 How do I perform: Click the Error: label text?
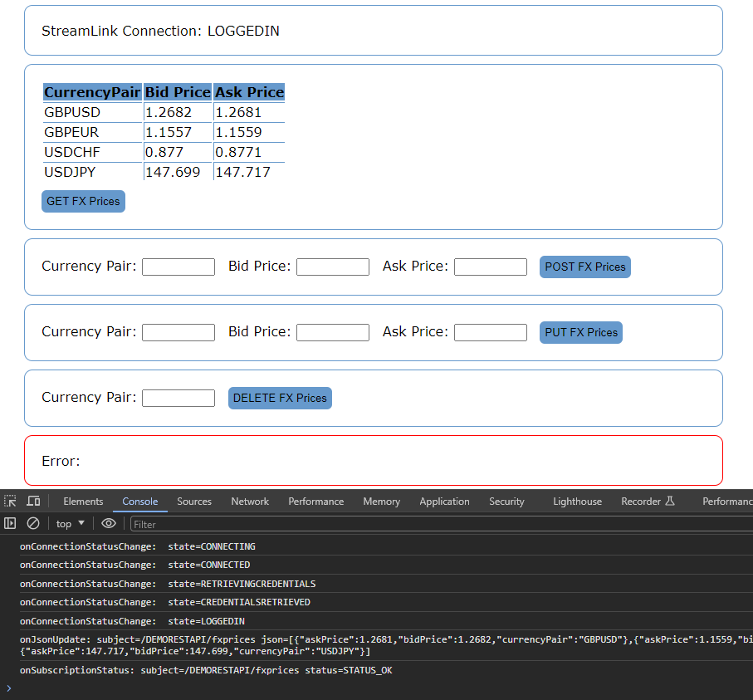pyautogui.click(x=61, y=461)
